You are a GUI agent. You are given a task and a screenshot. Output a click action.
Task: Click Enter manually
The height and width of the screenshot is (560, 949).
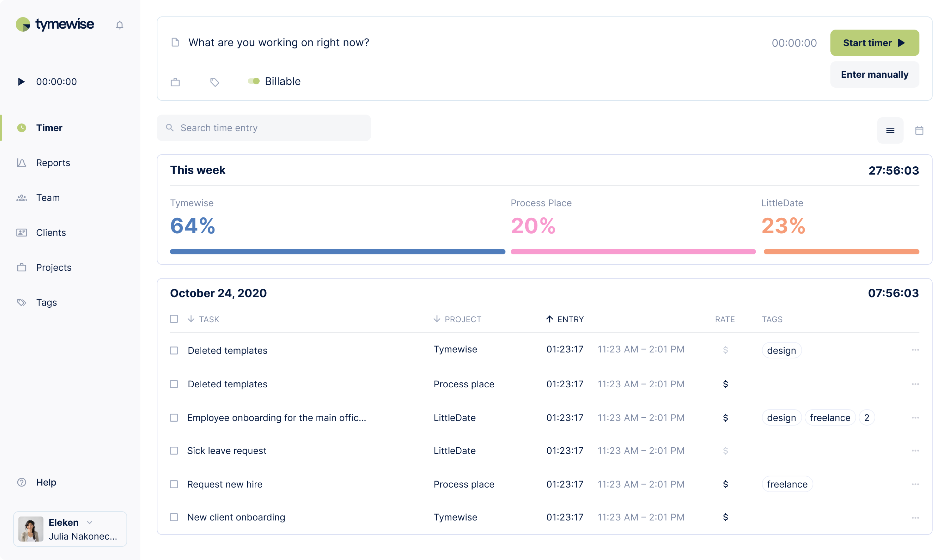(875, 74)
